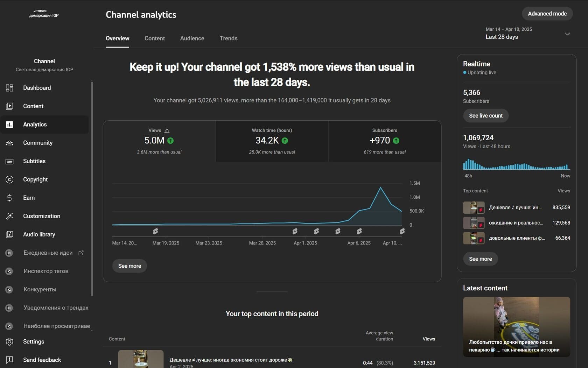
Task: Click the Content sidebar icon
Action: 9,106
